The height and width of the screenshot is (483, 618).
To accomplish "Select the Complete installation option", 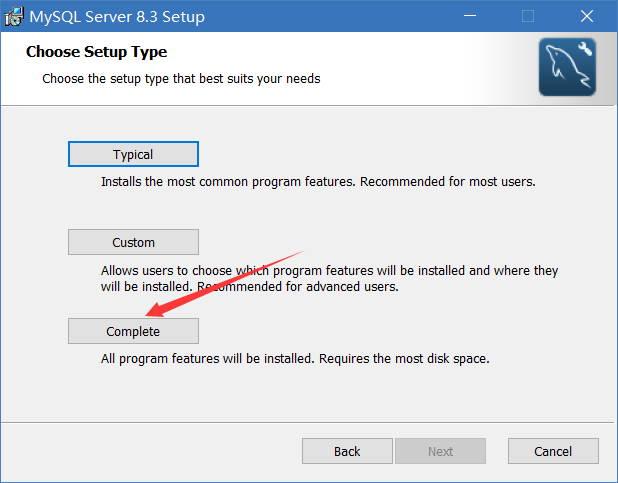I will click(133, 331).
